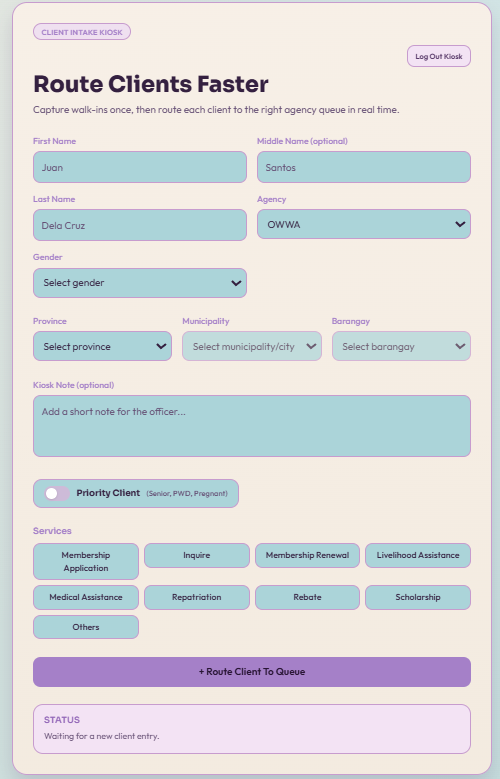The width and height of the screenshot is (500, 779).
Task: Click the Log Out Kiosk button
Action: pos(438,56)
